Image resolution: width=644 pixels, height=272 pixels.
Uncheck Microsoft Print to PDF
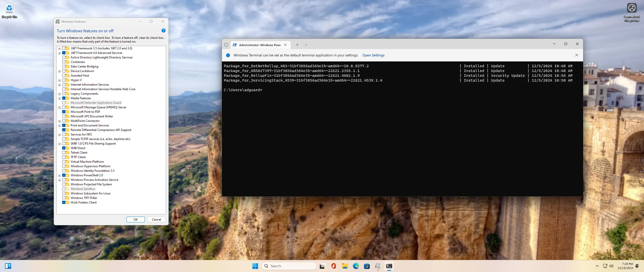[x=64, y=112]
